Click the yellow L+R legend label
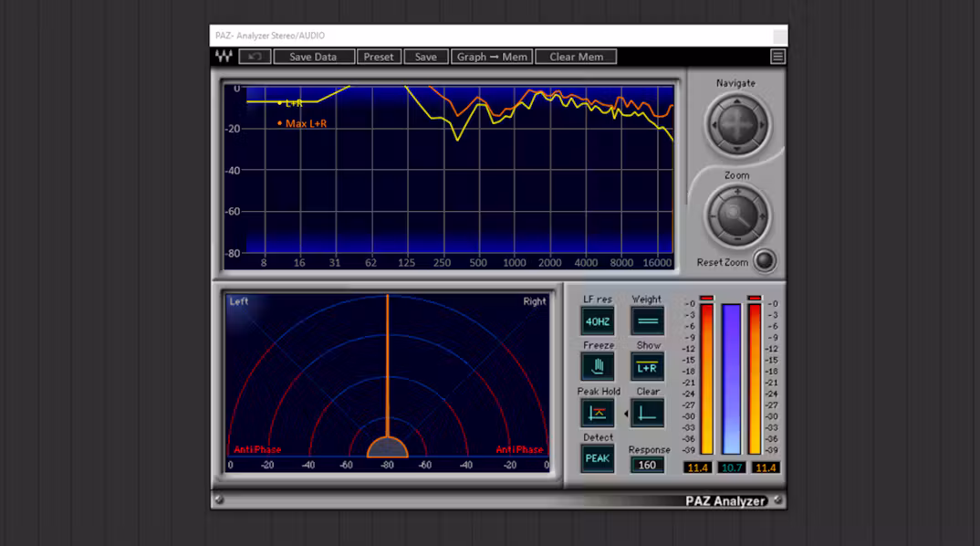The height and width of the screenshot is (546, 980). coord(294,103)
